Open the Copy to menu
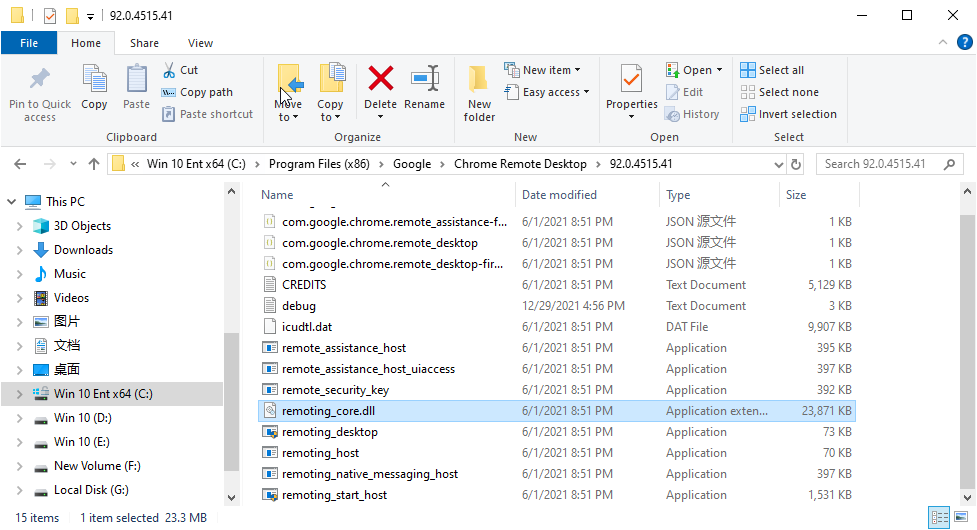Viewport: 977px width, 530px height. (x=330, y=93)
